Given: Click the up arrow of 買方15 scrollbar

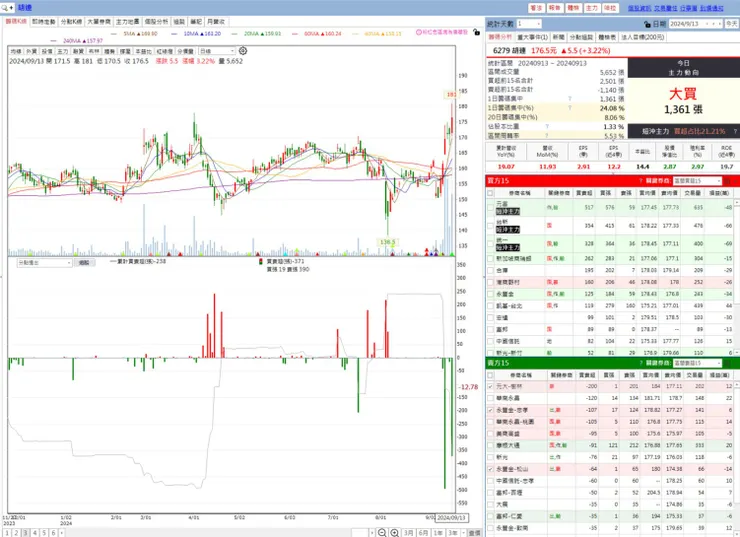Looking at the screenshot, I should point(737,202).
